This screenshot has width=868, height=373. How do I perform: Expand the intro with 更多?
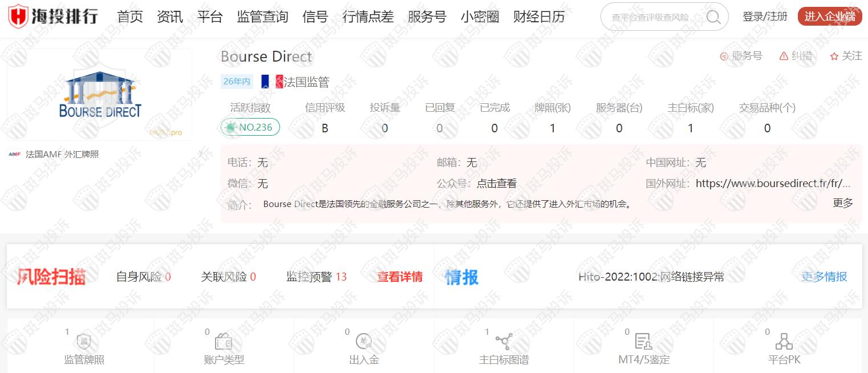[x=843, y=203]
